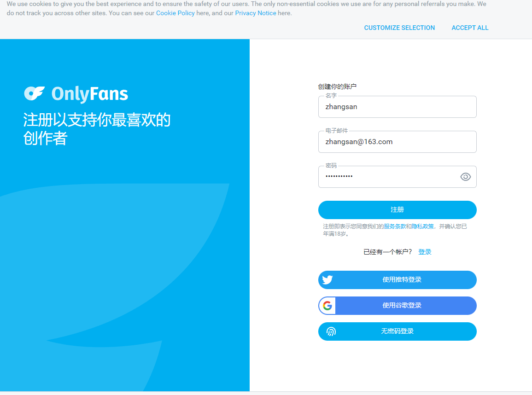Click the 注册 sign-up button
This screenshot has width=532, height=395.
(x=398, y=210)
